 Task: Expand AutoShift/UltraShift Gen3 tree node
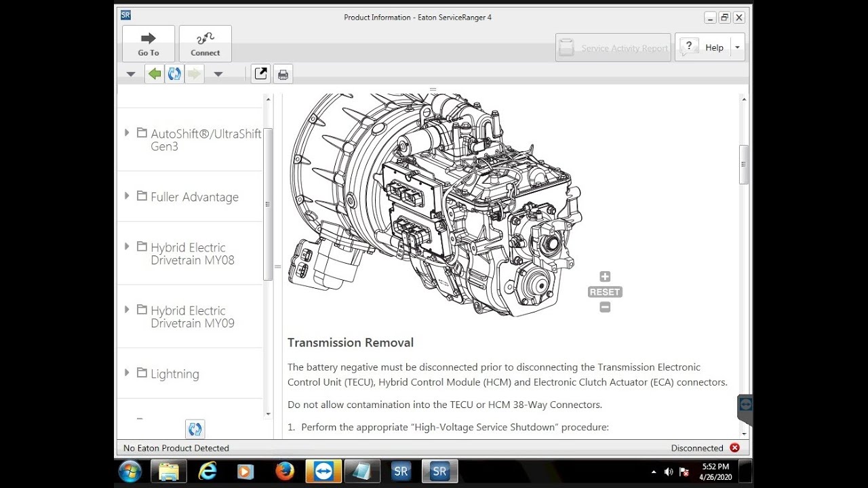click(127, 133)
